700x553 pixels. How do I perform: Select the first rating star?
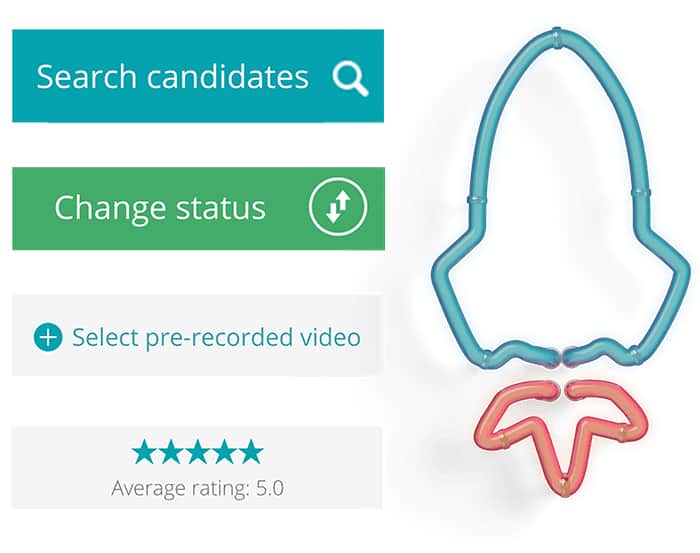tap(144, 452)
